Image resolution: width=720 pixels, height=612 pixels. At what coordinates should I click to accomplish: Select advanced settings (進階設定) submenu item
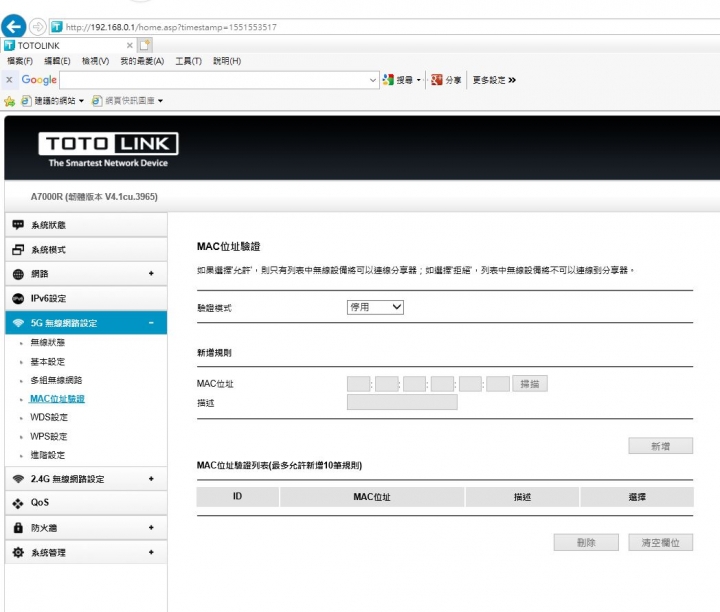coord(48,455)
